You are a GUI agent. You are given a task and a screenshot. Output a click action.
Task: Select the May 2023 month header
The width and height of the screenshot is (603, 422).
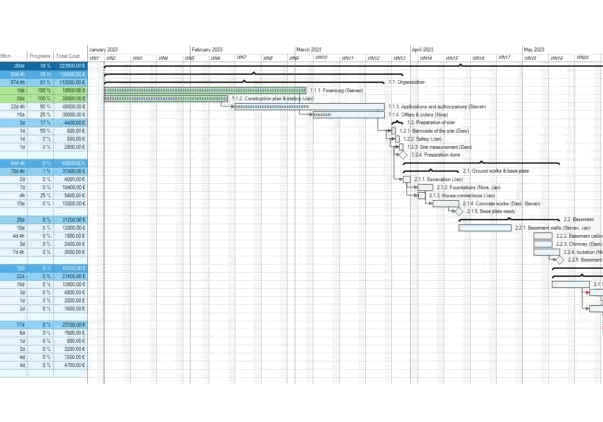534,50
